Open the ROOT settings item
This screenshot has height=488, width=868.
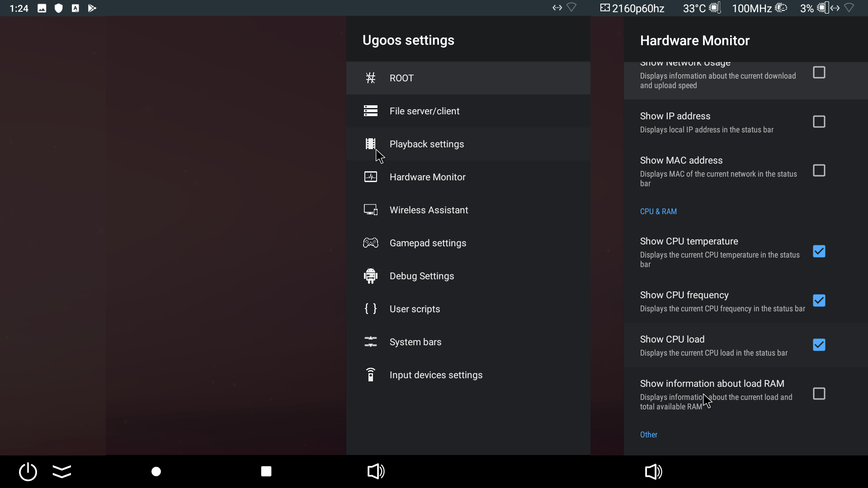click(468, 78)
